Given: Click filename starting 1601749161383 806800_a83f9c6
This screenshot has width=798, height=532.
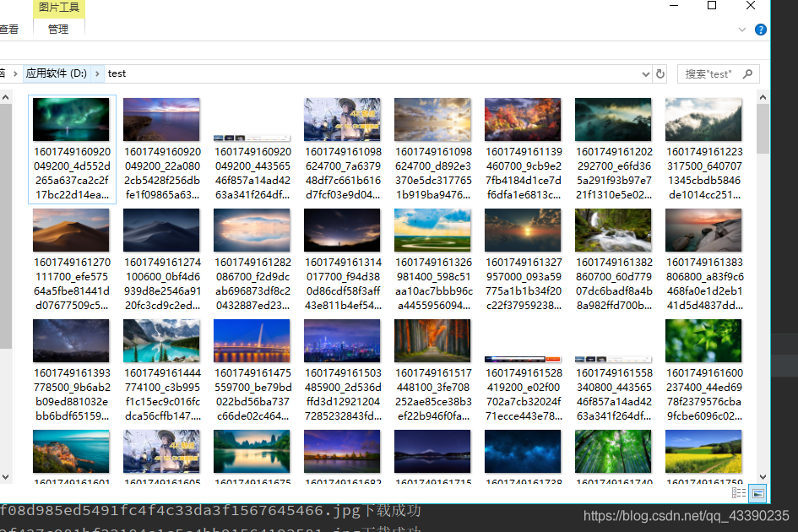Looking at the screenshot, I should coord(704,284).
